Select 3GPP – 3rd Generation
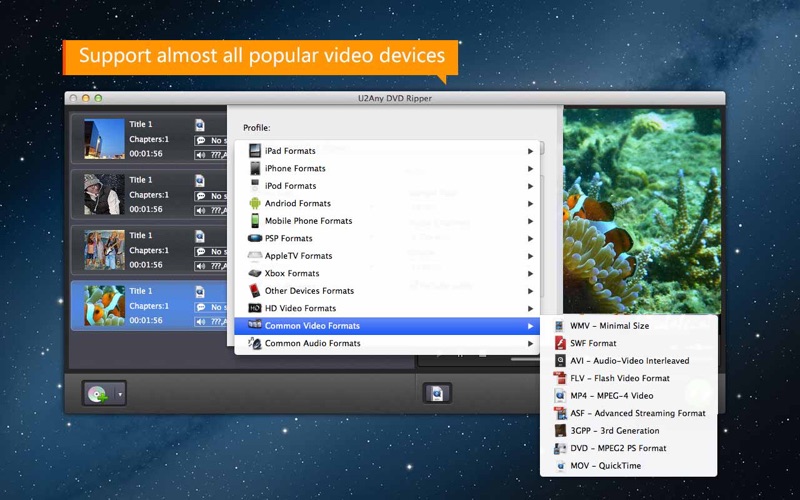Viewport: 800px width, 500px height. (629, 431)
